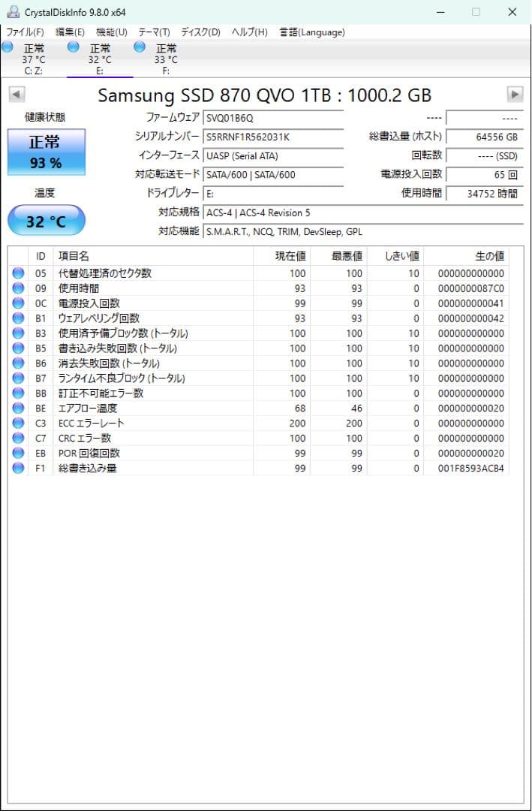Open the ファイル(F) menu
The height and width of the screenshot is (811, 532).
pyautogui.click(x=25, y=32)
